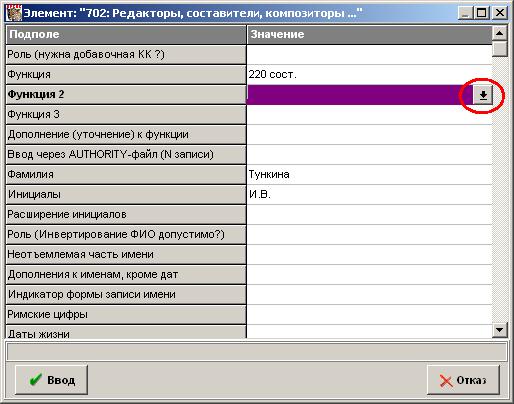Click scrollbar up arrow

point(500,33)
